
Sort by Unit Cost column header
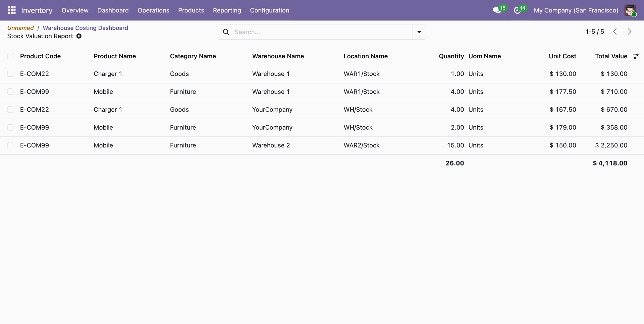click(x=562, y=56)
